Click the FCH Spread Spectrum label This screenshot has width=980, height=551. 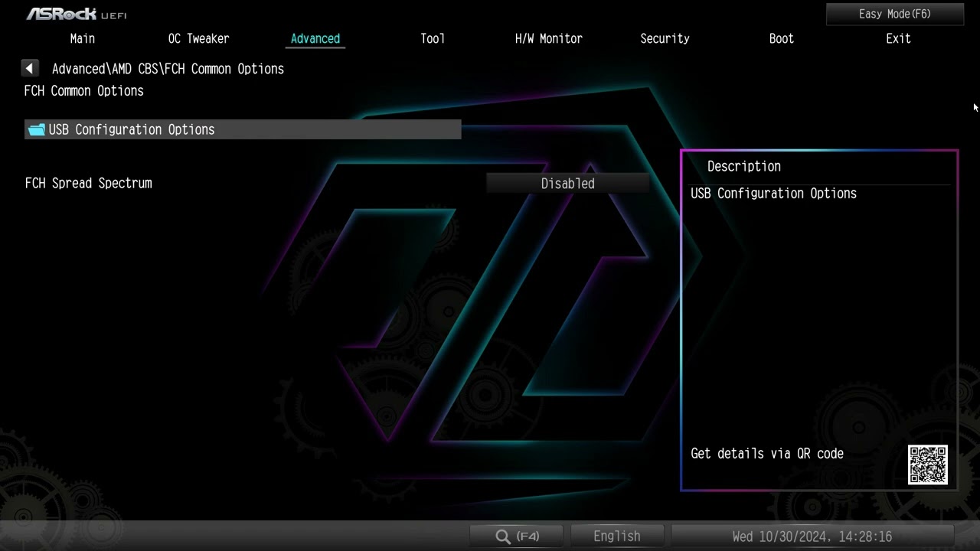click(89, 183)
